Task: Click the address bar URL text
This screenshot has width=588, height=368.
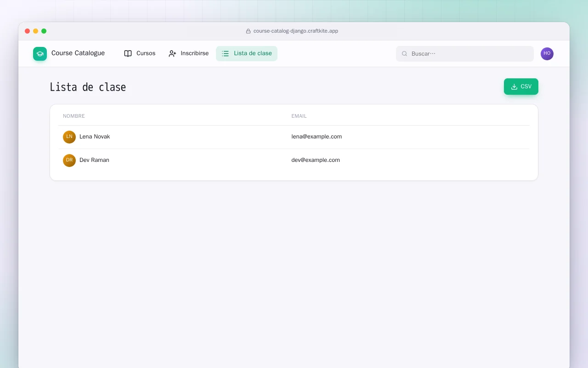Action: pos(296,31)
